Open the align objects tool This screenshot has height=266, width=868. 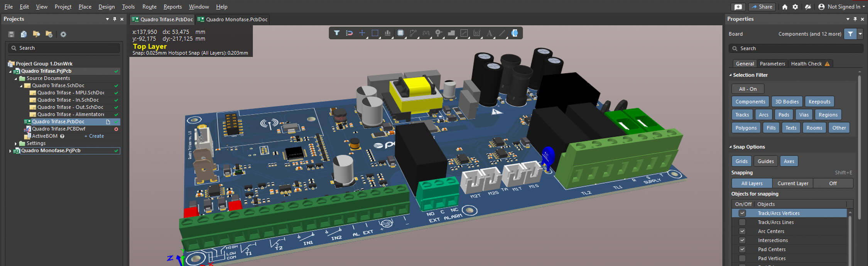coord(387,33)
